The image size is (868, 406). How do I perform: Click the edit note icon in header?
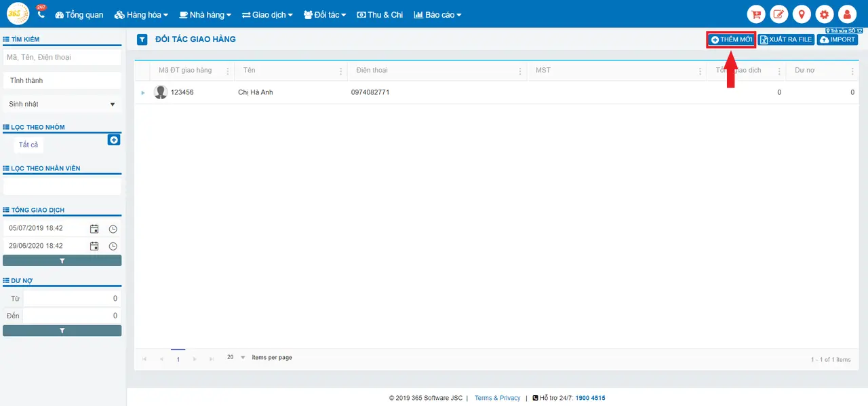tap(779, 14)
